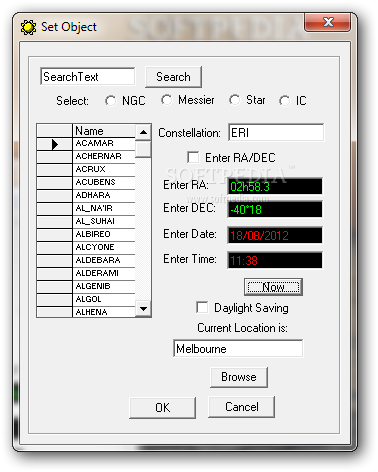The width and height of the screenshot is (378, 472).
Task: Toggle the Daylight Saving checkbox
Action: (x=202, y=307)
